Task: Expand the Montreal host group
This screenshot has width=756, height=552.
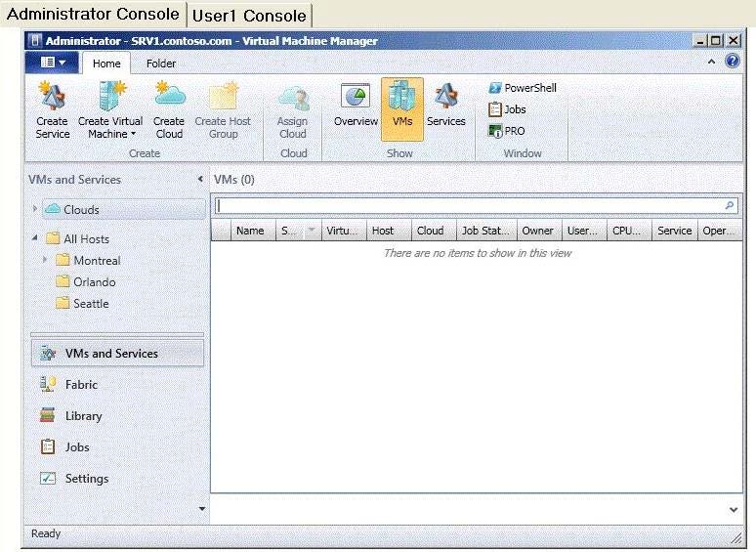Action: click(45, 259)
